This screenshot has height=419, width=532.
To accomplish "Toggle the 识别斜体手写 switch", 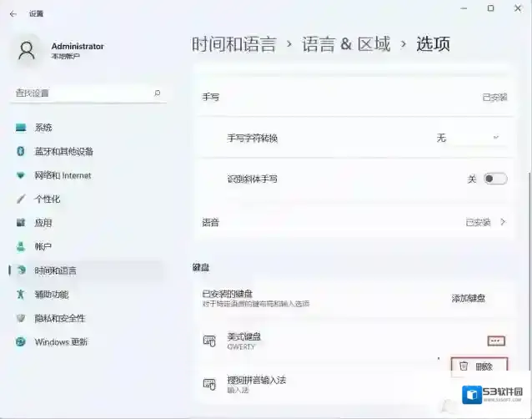I will [x=494, y=179].
